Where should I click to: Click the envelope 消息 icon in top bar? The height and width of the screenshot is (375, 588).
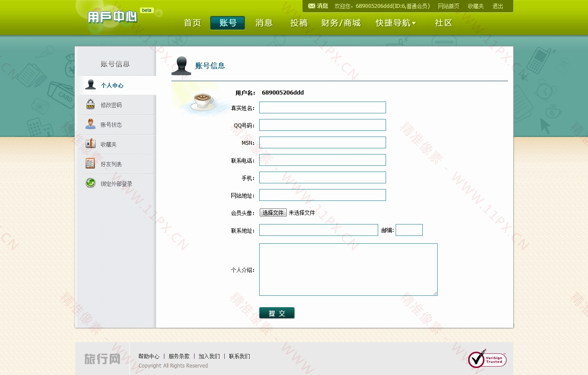311,6
